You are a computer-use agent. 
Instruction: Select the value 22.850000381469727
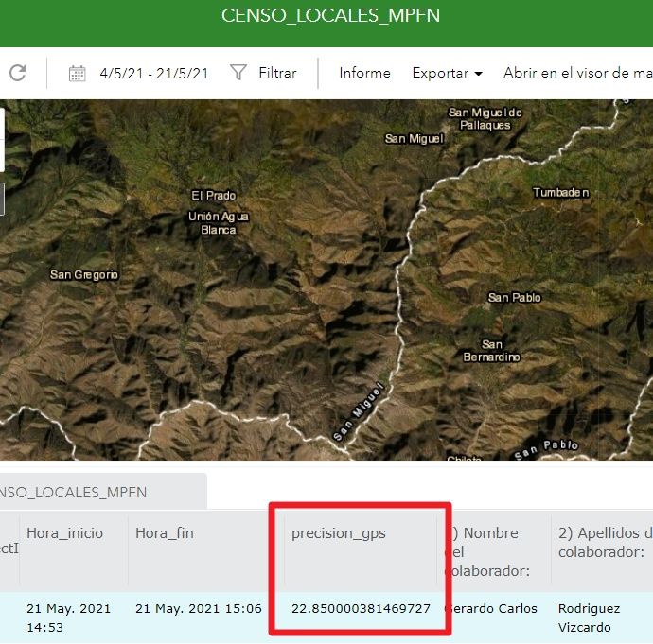click(361, 609)
